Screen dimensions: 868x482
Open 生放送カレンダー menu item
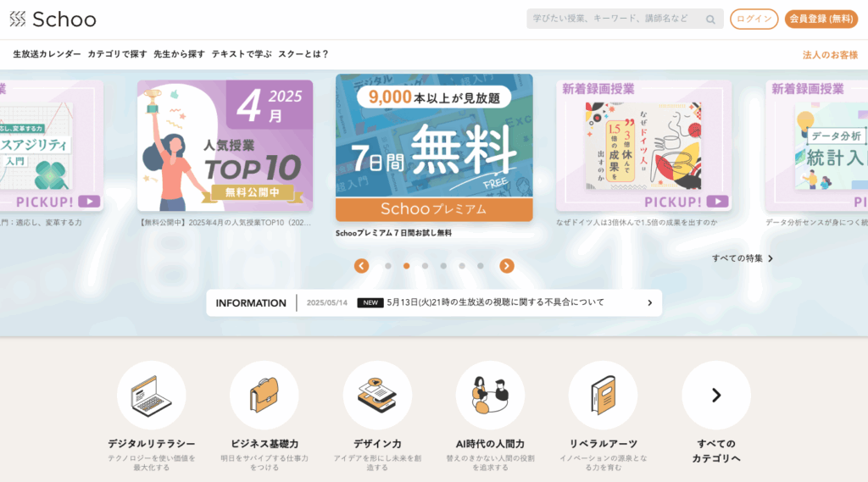47,54
